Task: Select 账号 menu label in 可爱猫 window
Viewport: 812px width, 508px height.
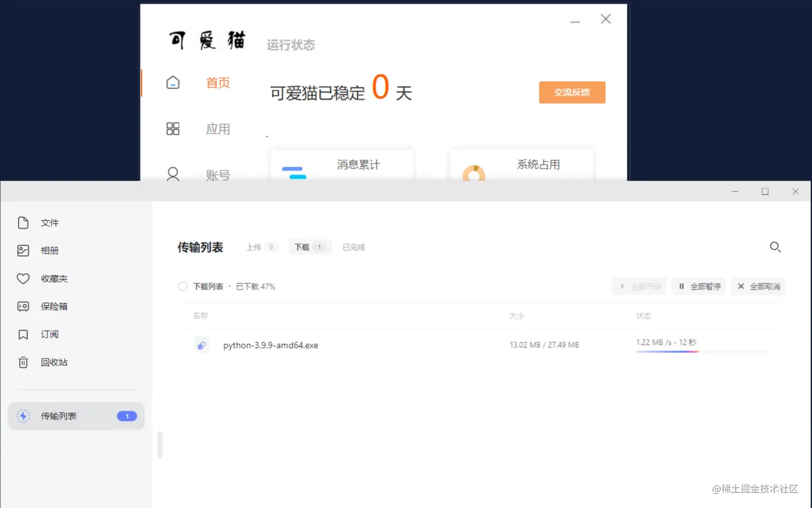Action: click(x=218, y=175)
